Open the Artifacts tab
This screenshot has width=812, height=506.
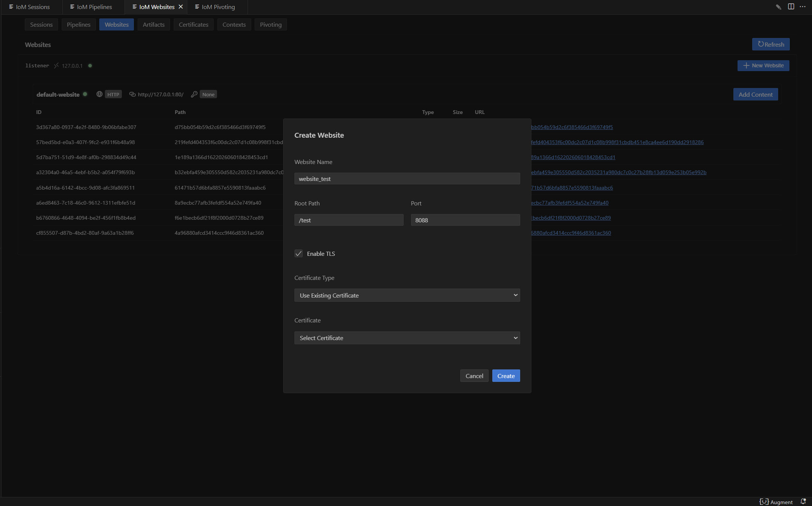(153, 24)
